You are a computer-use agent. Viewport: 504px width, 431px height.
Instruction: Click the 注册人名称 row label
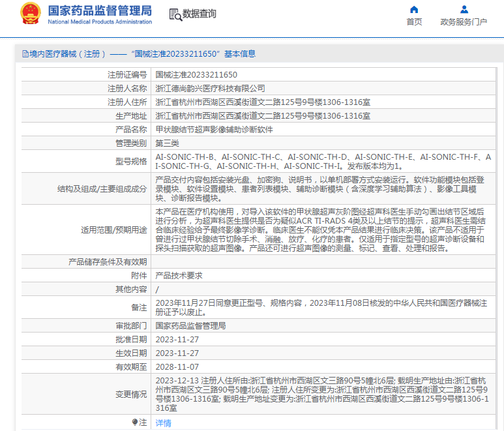coord(127,89)
